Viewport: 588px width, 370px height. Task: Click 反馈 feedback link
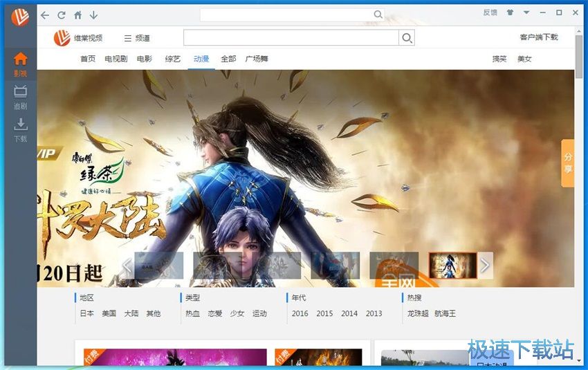point(490,12)
